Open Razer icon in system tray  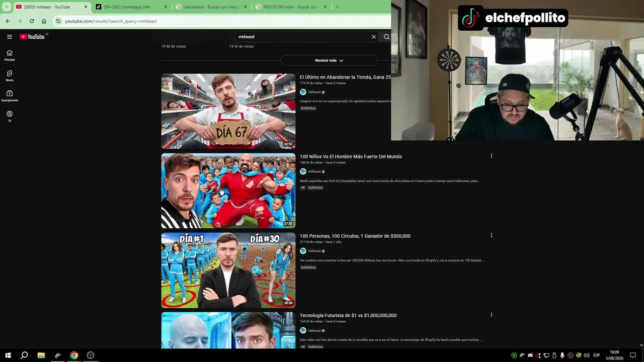pyautogui.click(x=514, y=355)
